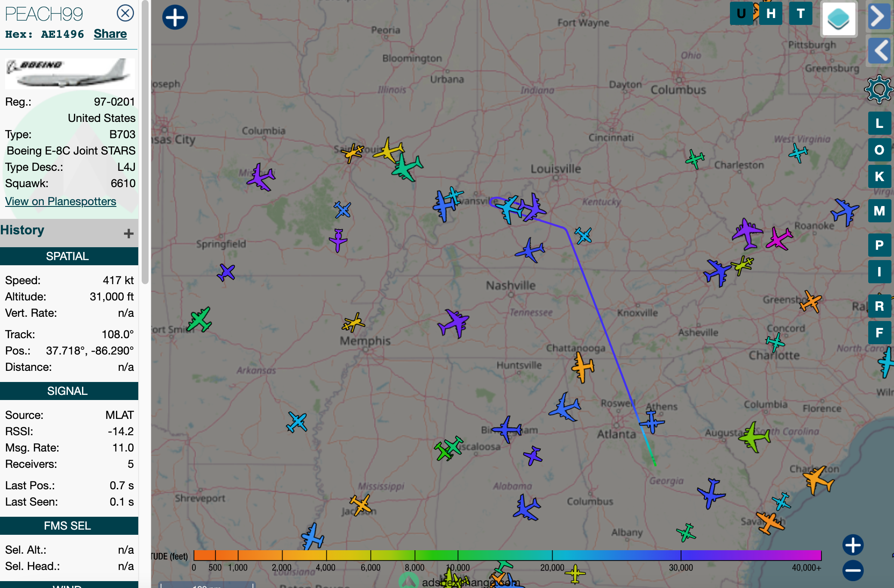The width and height of the screenshot is (894, 588).
Task: Click the FMS SEL section header
Action: click(69, 526)
